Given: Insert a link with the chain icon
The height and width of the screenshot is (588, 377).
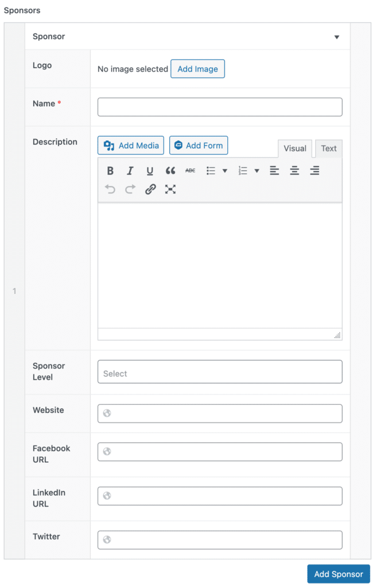Looking at the screenshot, I should coord(150,189).
